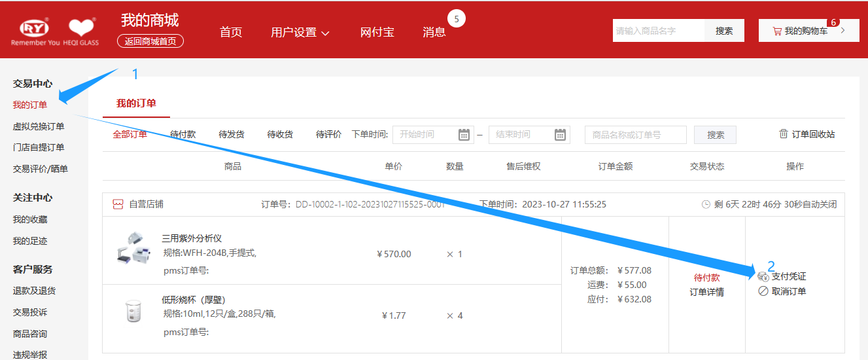868x360 pixels.
Task: Open the beaker product thumbnail
Action: coord(133,311)
